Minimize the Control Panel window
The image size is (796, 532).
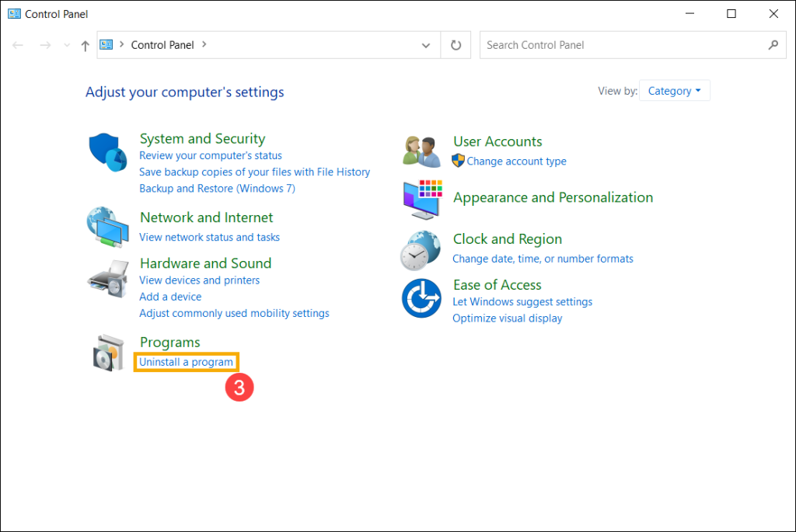coord(690,14)
